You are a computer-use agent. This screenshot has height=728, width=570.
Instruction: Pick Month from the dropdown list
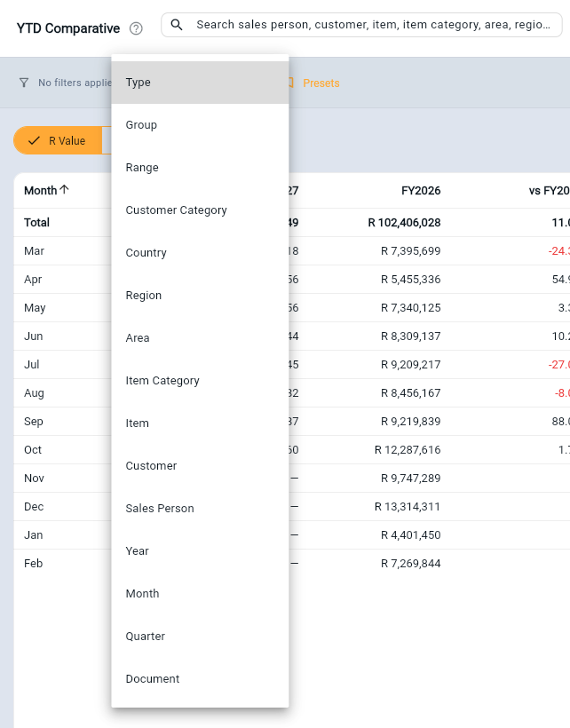tap(200, 594)
